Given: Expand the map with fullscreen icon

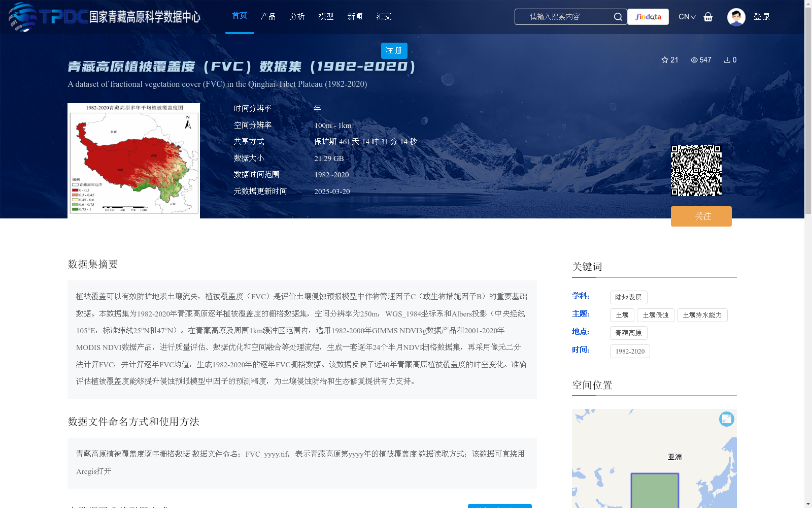Looking at the screenshot, I should click(727, 419).
